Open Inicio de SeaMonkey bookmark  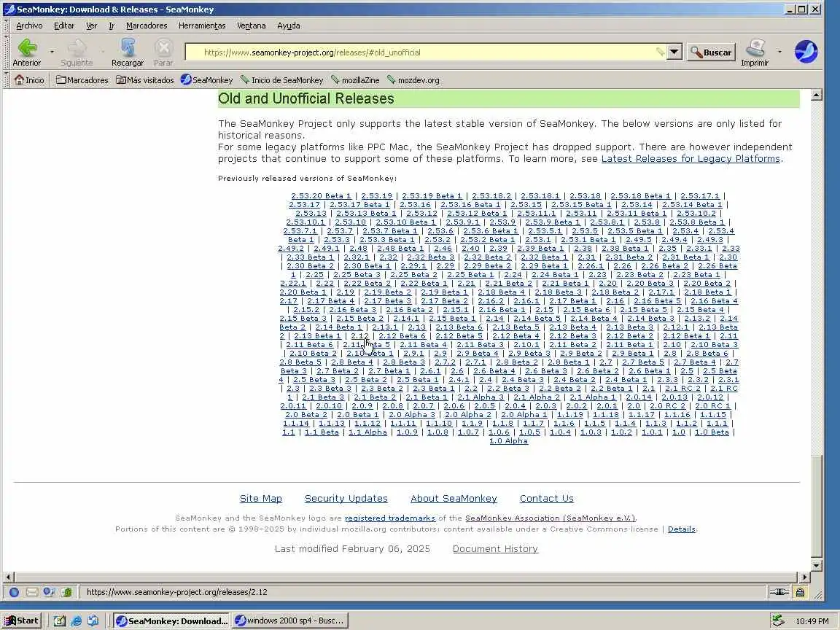point(281,79)
